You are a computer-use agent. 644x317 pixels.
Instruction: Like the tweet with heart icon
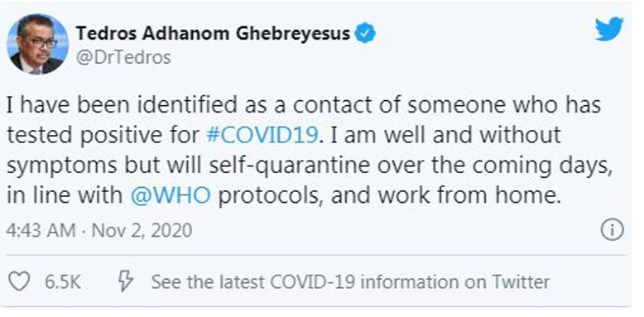pyautogui.click(x=19, y=281)
